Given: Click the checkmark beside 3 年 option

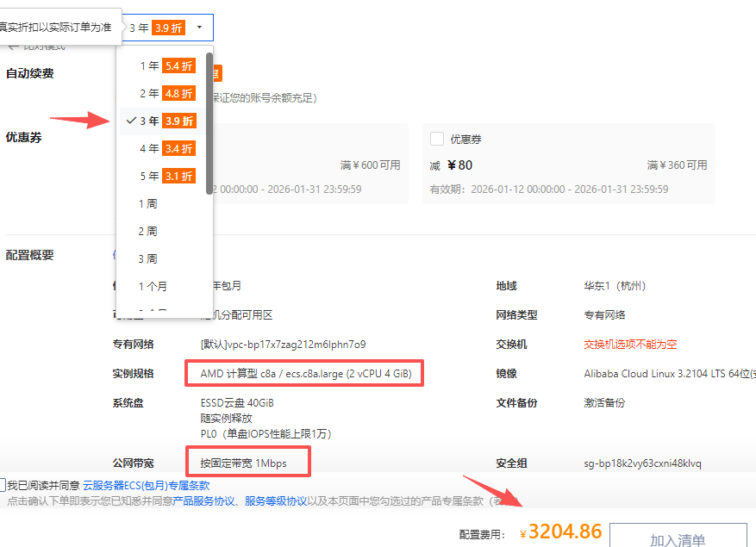Looking at the screenshot, I should (x=131, y=121).
